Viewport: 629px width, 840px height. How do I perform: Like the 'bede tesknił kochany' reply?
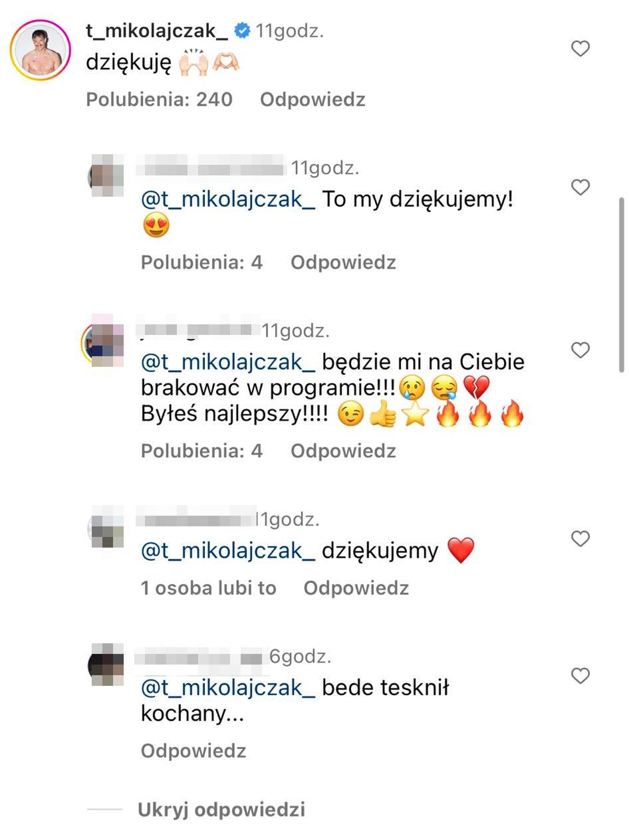coord(580,676)
